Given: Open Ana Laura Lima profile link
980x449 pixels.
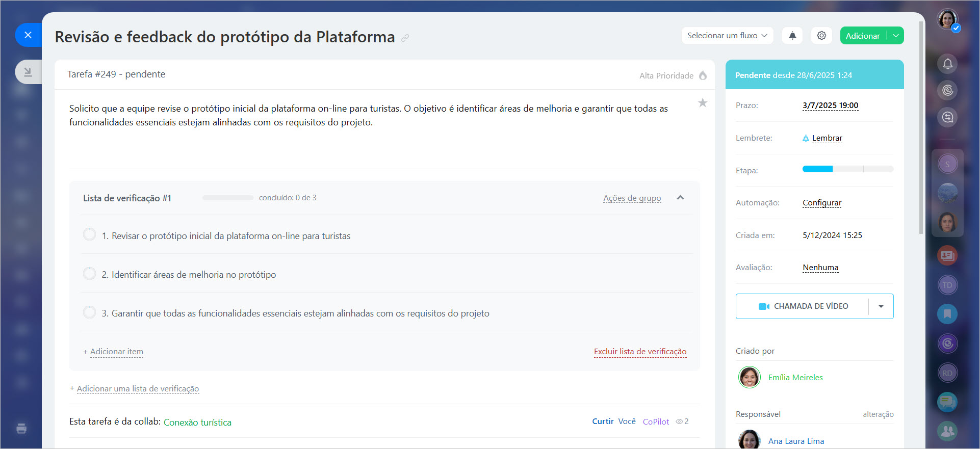Looking at the screenshot, I should pos(796,441).
